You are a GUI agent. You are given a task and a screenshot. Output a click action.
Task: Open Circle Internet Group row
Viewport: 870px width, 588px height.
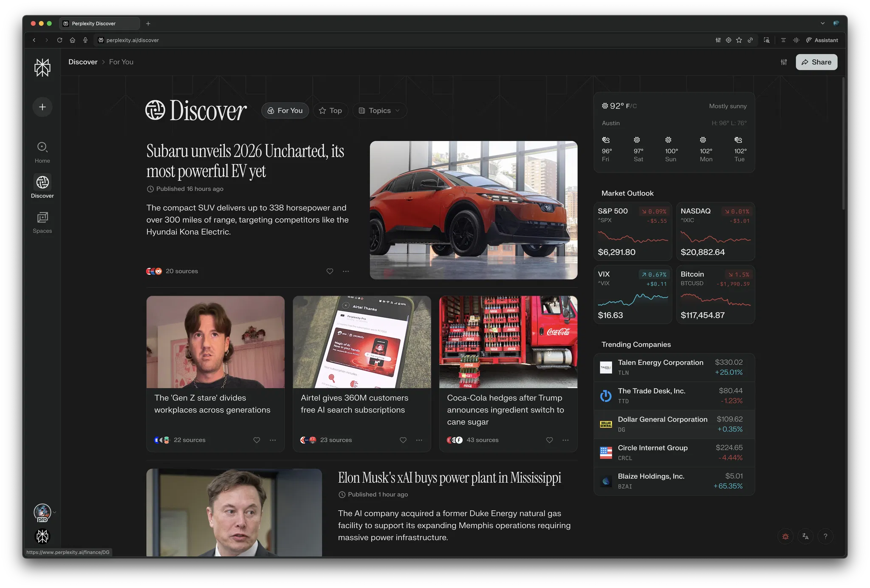(674, 452)
